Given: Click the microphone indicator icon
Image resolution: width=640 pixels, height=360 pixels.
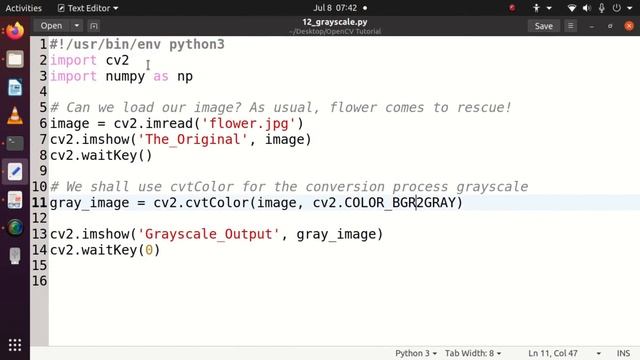Looking at the screenshot, I should click(x=602, y=8).
